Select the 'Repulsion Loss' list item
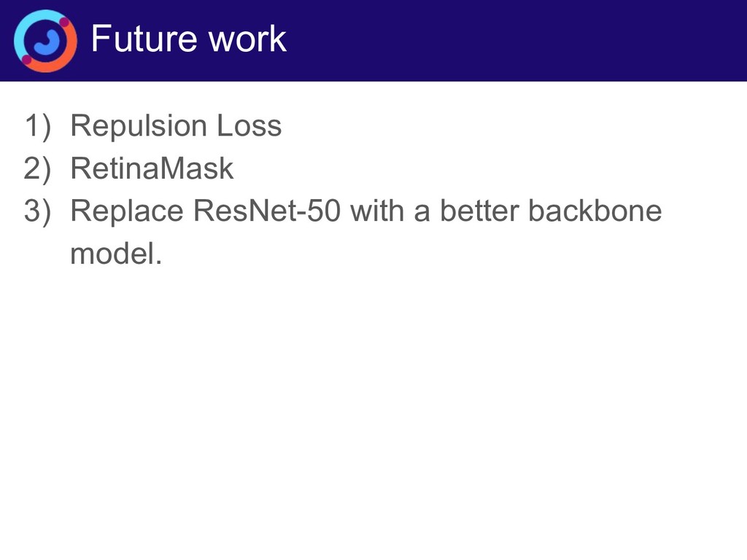The width and height of the screenshot is (747, 560). (x=176, y=125)
